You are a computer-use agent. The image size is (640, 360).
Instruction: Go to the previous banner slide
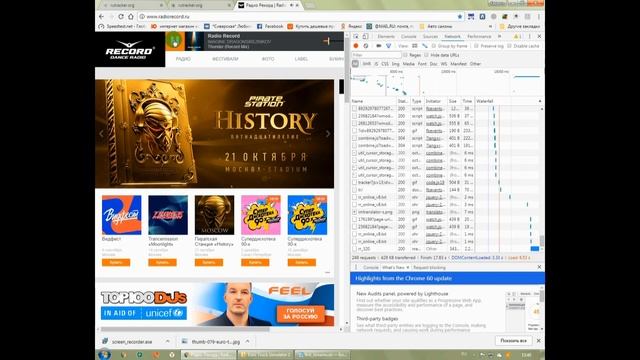coord(101,133)
